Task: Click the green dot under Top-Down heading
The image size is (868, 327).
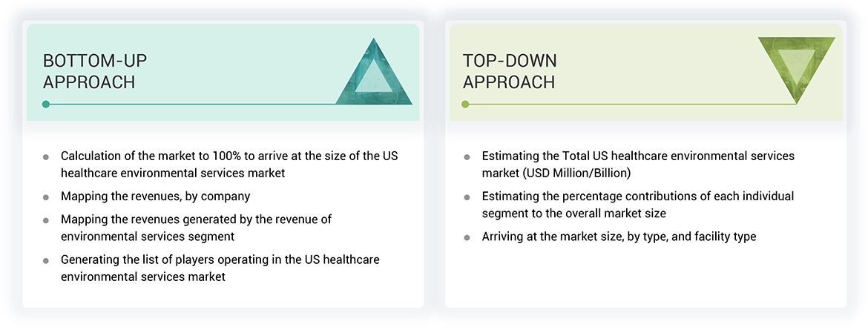Action: click(x=465, y=105)
